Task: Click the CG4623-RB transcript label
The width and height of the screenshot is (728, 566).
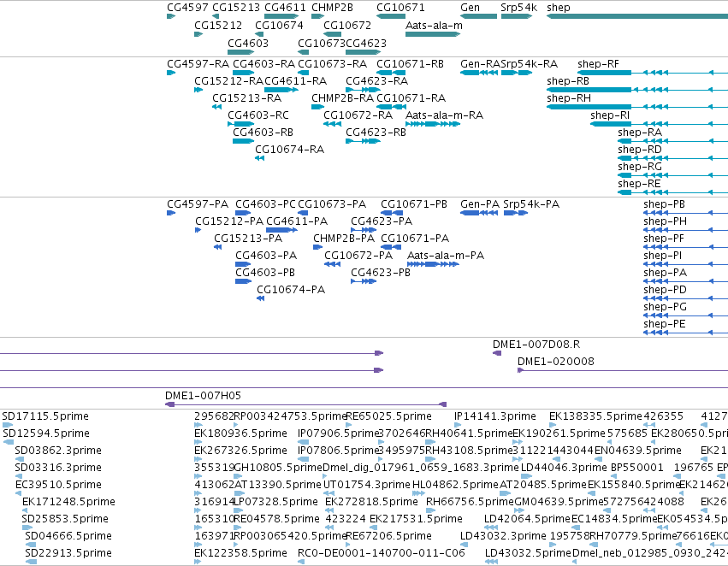Action: (x=376, y=133)
